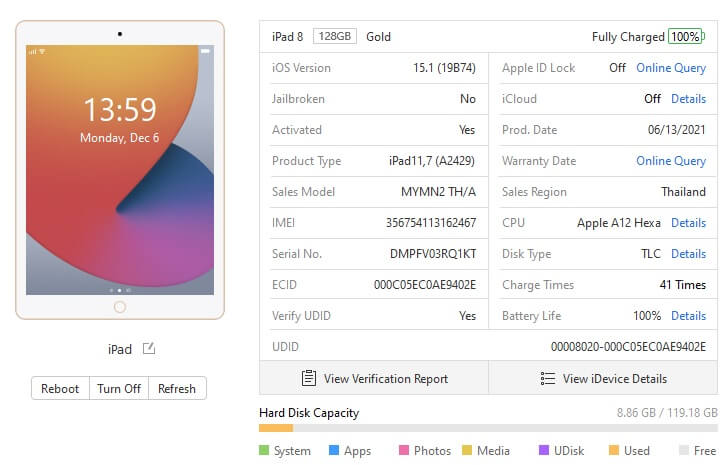This screenshot has width=725, height=465.
Task: Click the Apple A12 Hexa CPU value
Action: pyautogui.click(x=619, y=223)
